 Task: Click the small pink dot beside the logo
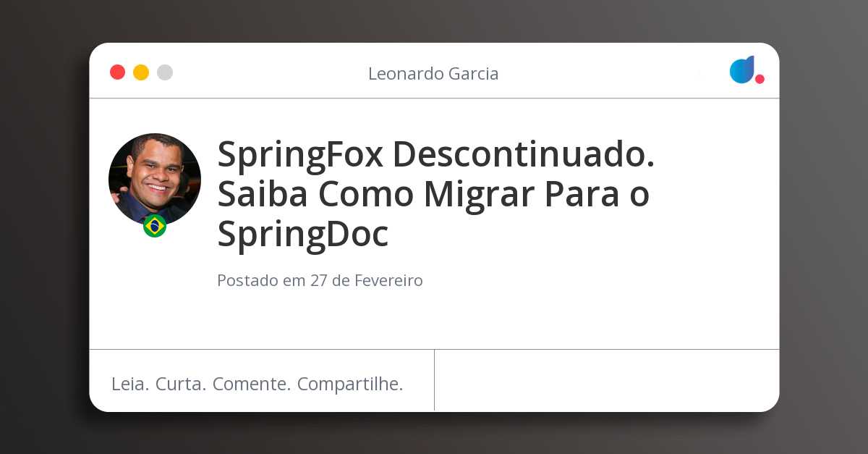click(759, 79)
